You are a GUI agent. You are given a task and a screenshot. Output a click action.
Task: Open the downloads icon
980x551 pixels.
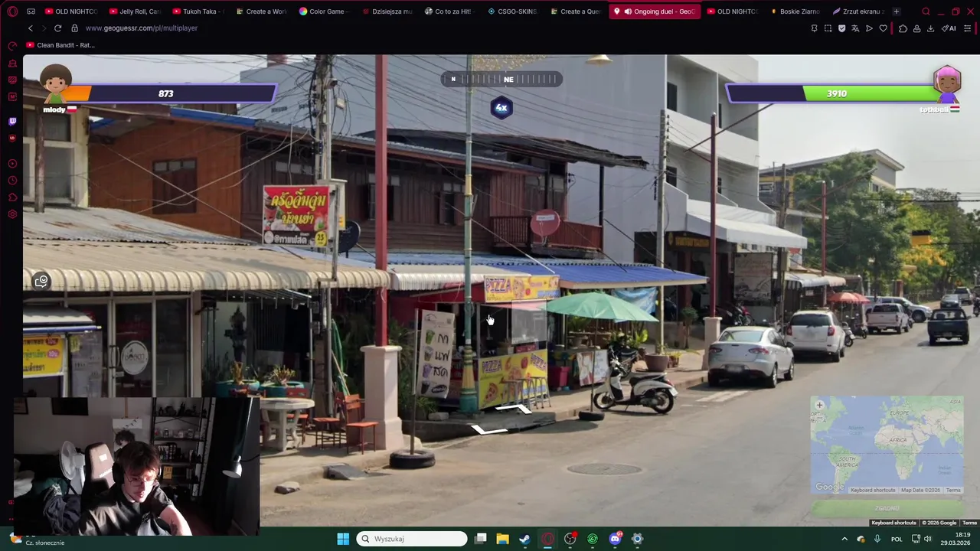(x=930, y=28)
